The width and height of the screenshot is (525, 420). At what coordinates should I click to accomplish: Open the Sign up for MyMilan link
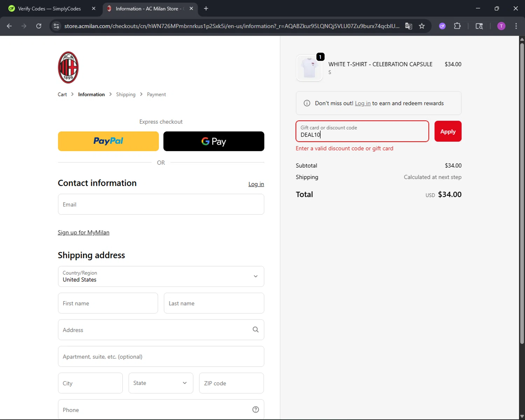point(84,232)
